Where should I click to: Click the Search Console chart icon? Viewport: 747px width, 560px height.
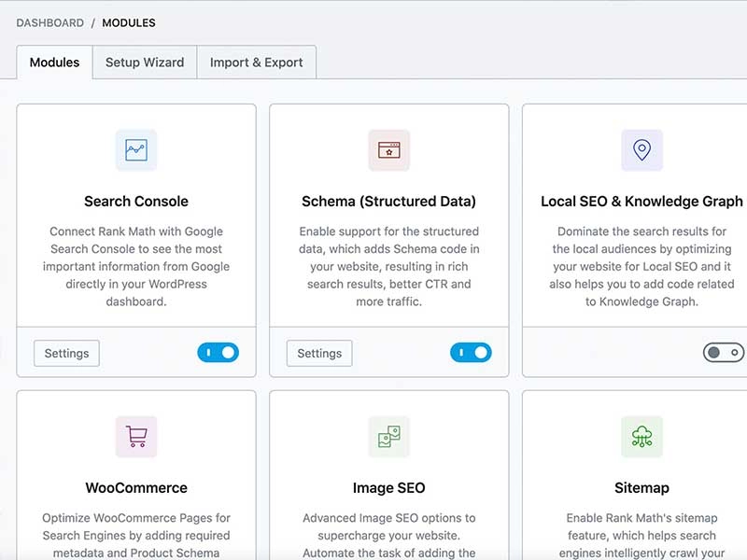tap(136, 150)
